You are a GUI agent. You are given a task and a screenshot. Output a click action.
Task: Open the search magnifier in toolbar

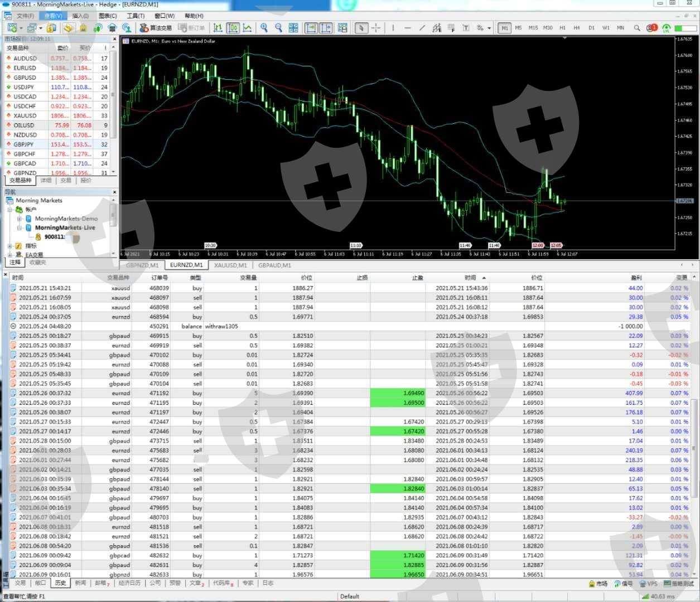tap(637, 28)
